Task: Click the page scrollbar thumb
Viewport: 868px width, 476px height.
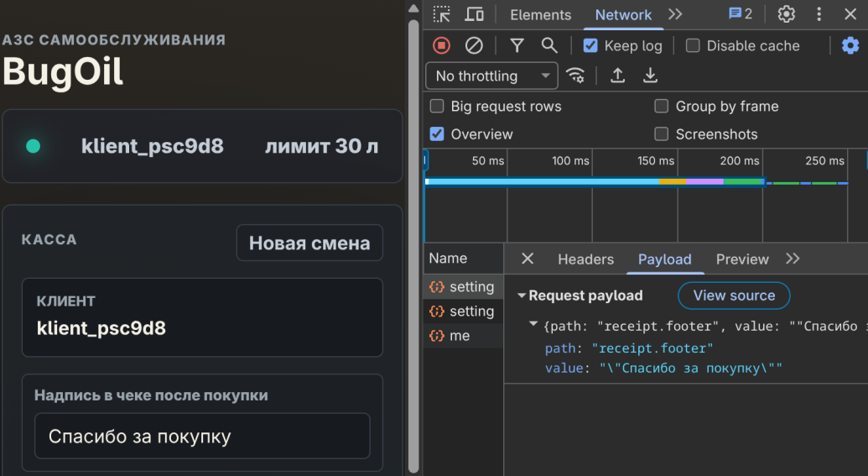Action: coord(413,247)
